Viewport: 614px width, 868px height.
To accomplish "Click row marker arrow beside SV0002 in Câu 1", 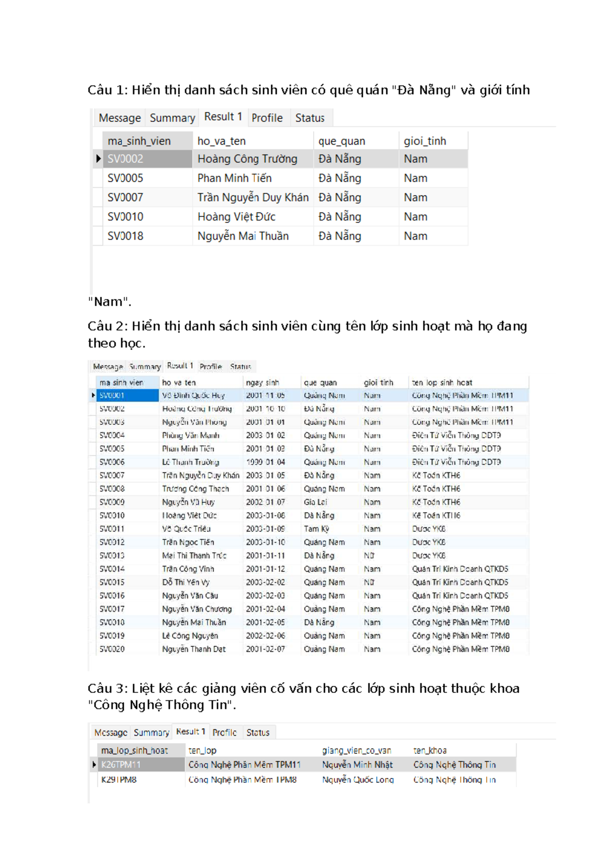I will pos(98,159).
